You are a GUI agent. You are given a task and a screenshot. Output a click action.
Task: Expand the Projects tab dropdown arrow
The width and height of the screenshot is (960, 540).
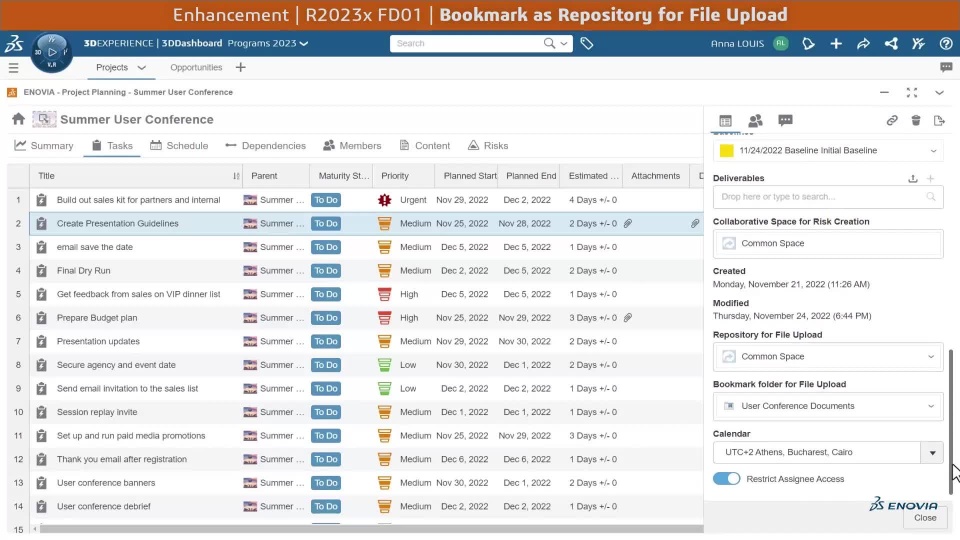(x=141, y=67)
